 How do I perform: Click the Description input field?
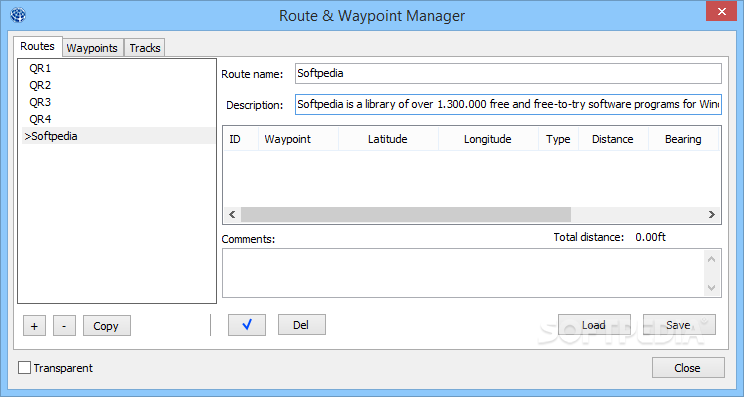(x=508, y=104)
